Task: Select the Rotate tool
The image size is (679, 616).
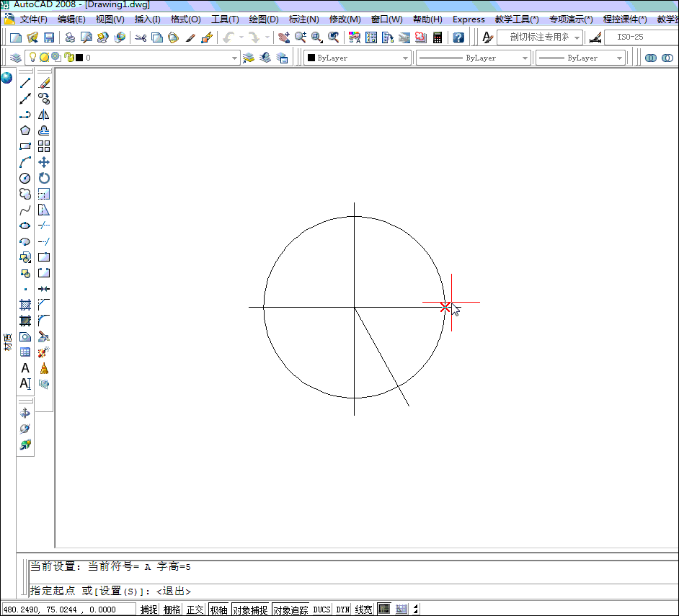Action: pyautogui.click(x=44, y=178)
